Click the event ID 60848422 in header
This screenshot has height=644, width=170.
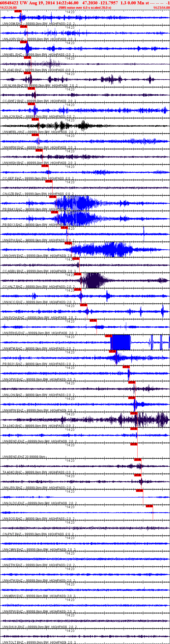(9, 3)
